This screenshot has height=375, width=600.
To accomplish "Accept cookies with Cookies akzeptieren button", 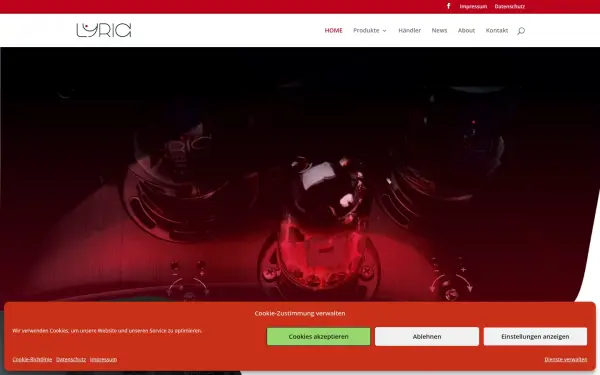I will tap(318, 336).
